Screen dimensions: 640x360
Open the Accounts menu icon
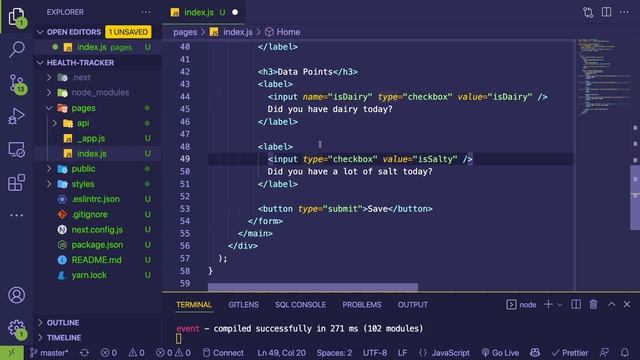coord(16,295)
